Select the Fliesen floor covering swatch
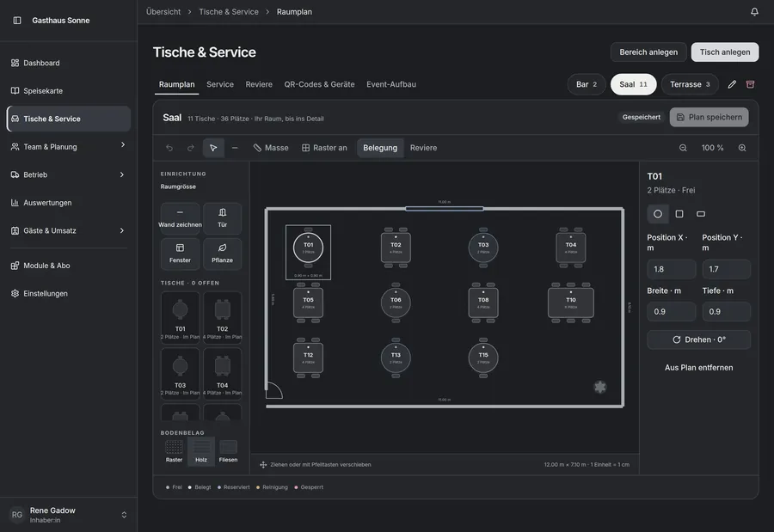The image size is (774, 532). [x=228, y=450]
